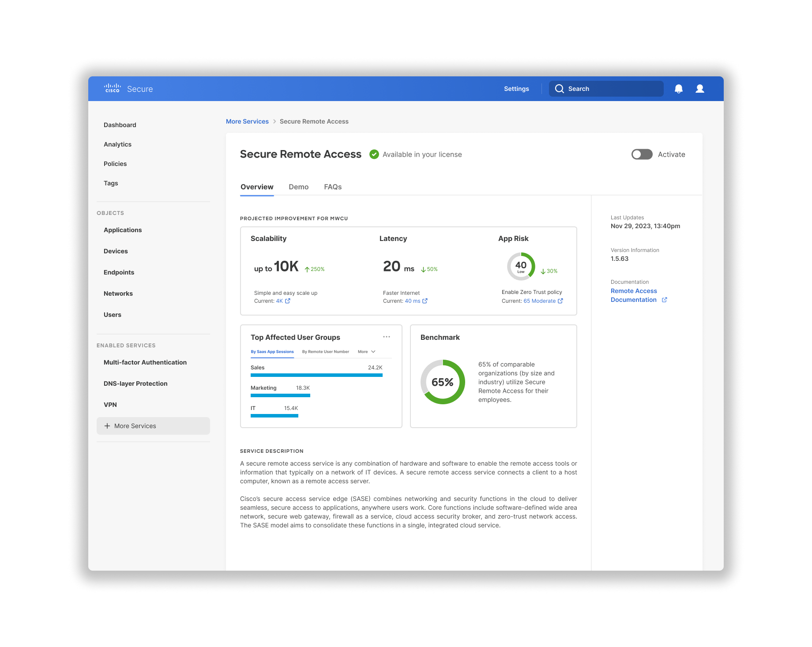This screenshot has width=812, height=647.
Task: Click the search magnifier icon
Action: (560, 89)
